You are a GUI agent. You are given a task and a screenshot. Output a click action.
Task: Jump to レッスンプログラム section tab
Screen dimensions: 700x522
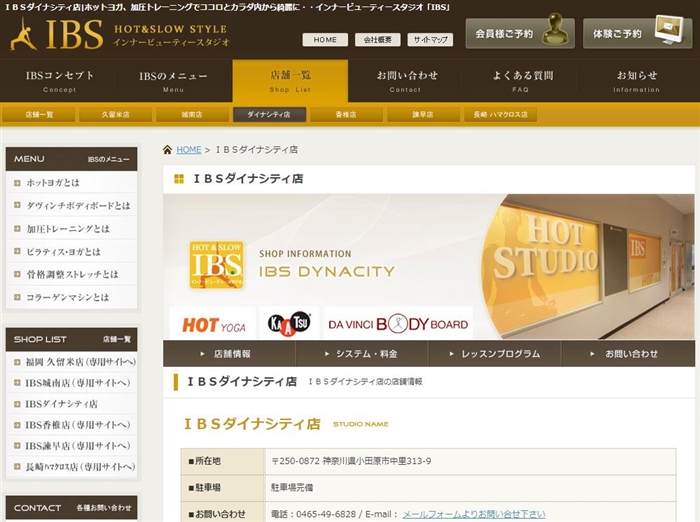point(495,354)
